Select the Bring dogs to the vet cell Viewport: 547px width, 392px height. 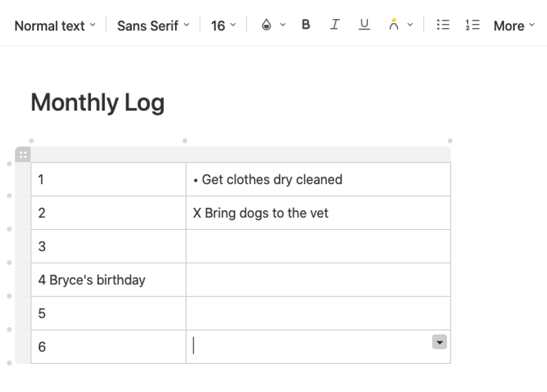tap(318, 213)
